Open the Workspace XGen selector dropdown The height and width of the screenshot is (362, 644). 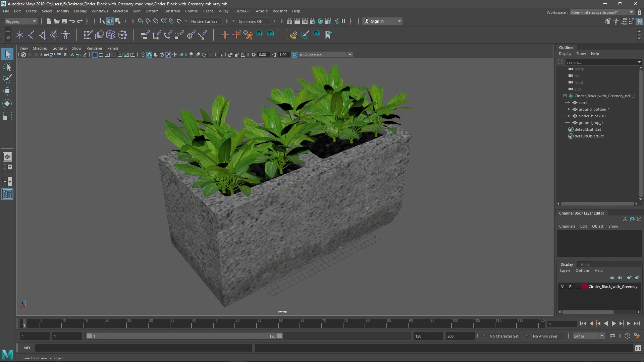click(x=602, y=12)
